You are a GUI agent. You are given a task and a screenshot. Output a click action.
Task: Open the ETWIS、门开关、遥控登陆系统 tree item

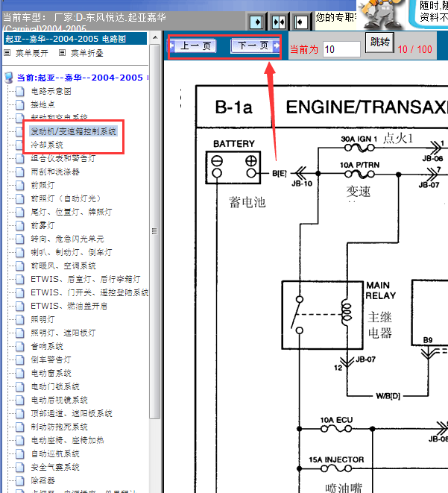(89, 292)
